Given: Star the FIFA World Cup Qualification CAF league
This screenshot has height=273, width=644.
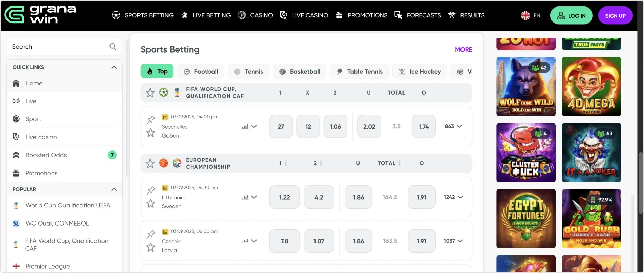Looking at the screenshot, I should pyautogui.click(x=150, y=92).
